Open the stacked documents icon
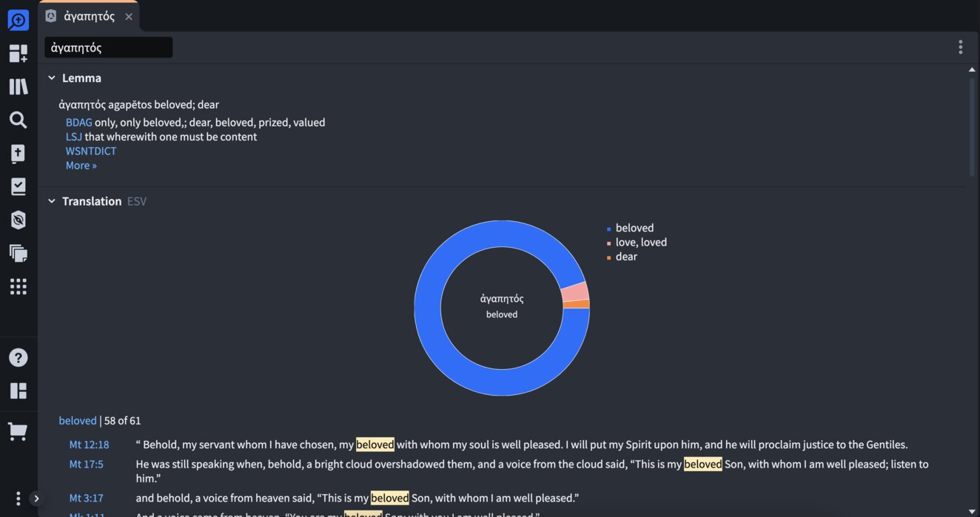The height and width of the screenshot is (517, 980). [18, 253]
